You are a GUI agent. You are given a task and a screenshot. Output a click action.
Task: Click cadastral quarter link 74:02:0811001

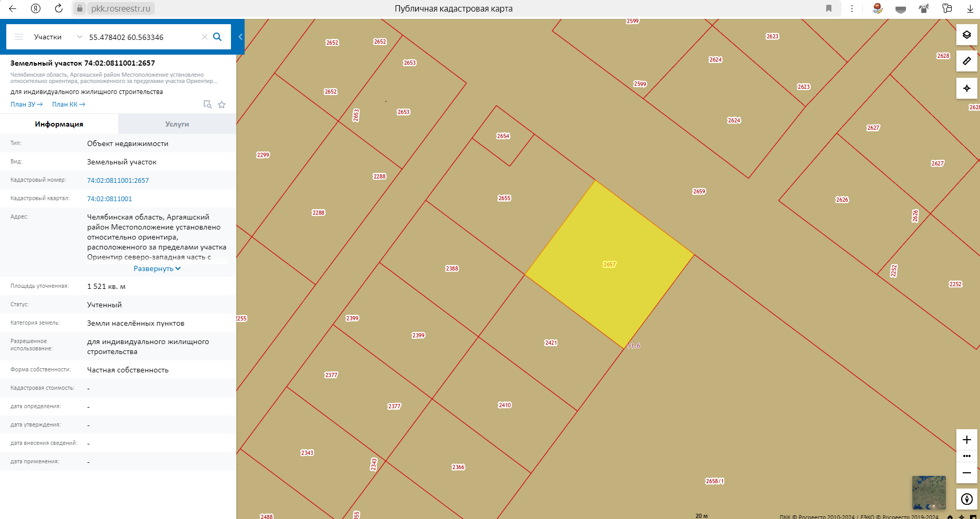[x=109, y=199]
